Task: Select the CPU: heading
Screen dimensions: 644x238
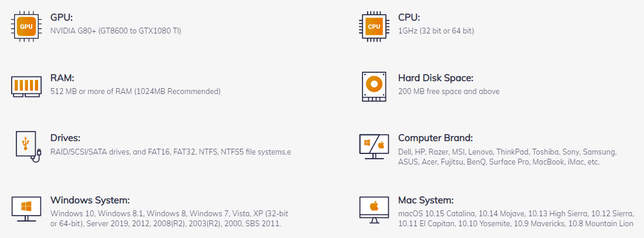Action: (x=409, y=18)
